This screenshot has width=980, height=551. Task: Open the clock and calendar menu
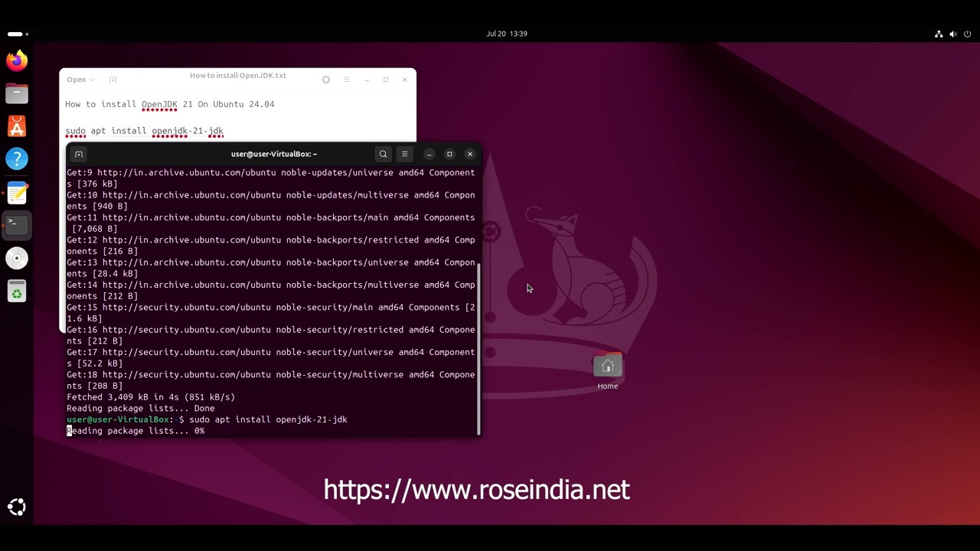(507, 34)
